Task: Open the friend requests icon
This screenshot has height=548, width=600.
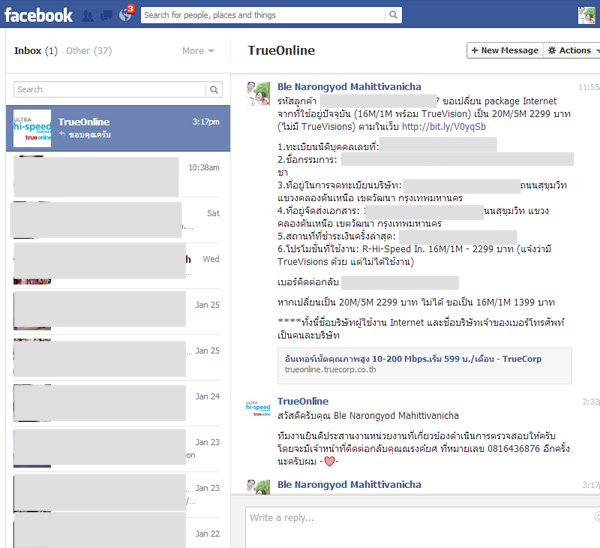Action: pyautogui.click(x=88, y=16)
